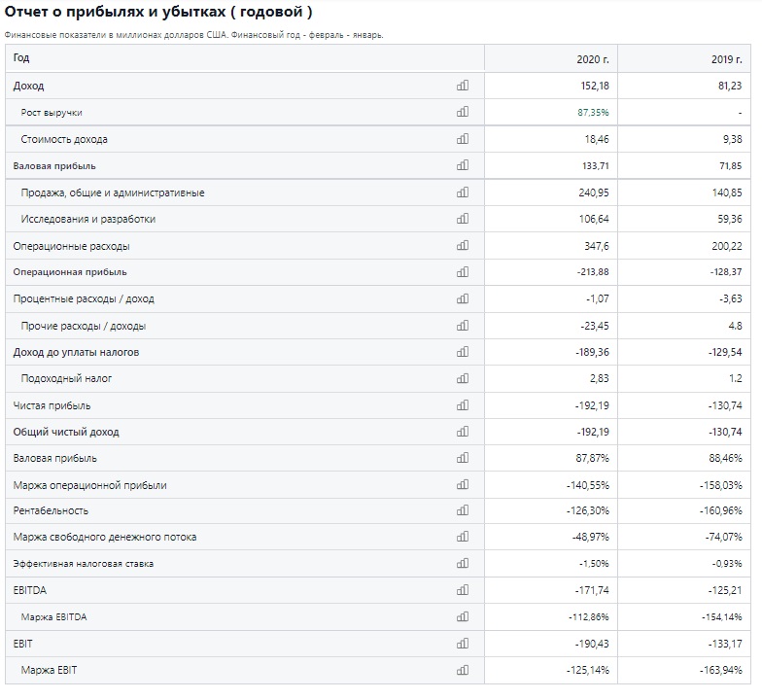Click the Исследования и разработки label
762x700 pixels.
pos(87,220)
